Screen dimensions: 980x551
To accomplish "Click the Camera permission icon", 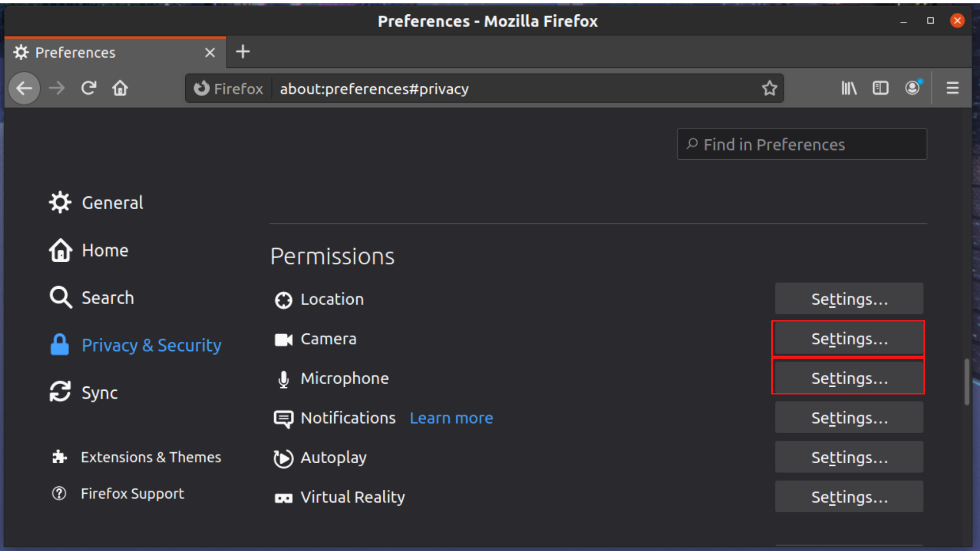I will click(283, 340).
